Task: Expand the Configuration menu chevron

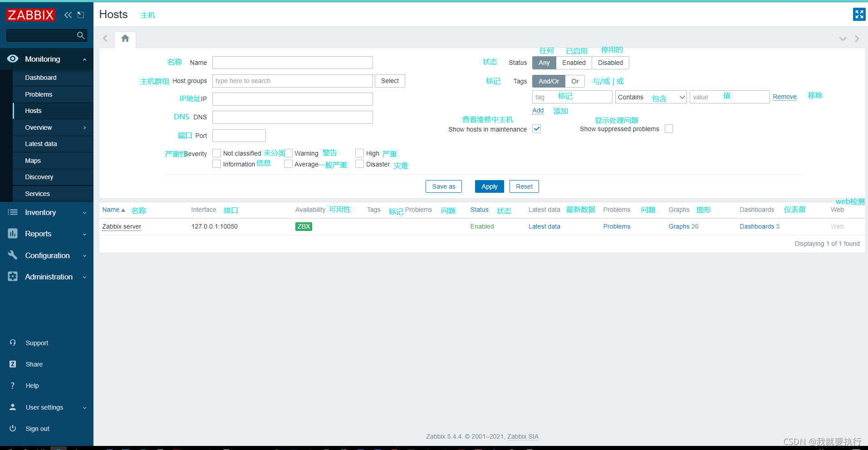Action: pyautogui.click(x=84, y=256)
